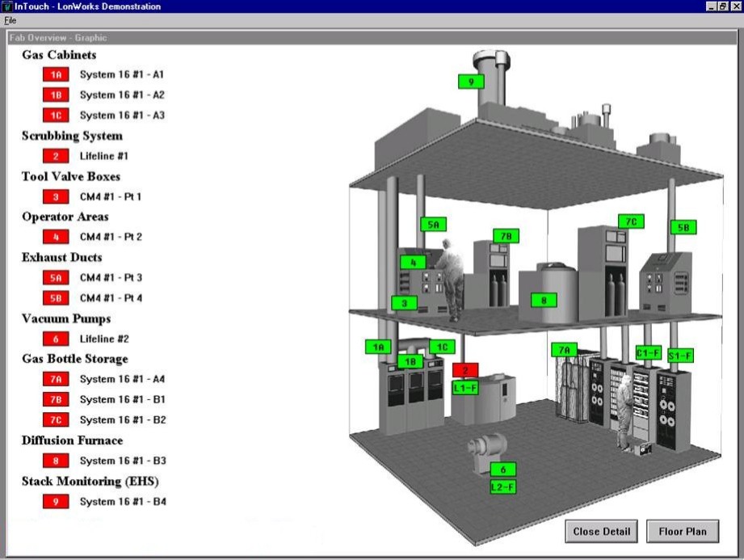Click green 4 tag near operator
This screenshot has height=560, width=744.
pyautogui.click(x=414, y=262)
